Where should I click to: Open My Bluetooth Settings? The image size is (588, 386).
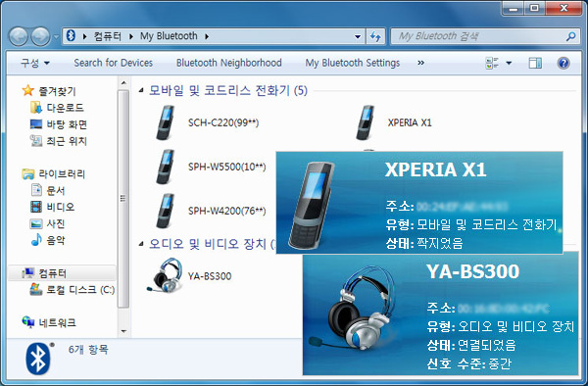tap(353, 63)
